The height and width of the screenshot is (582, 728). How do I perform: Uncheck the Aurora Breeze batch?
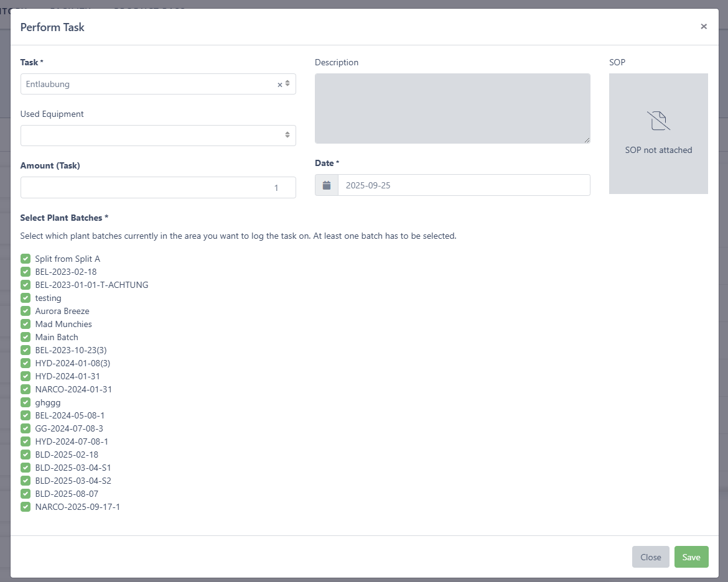26,311
